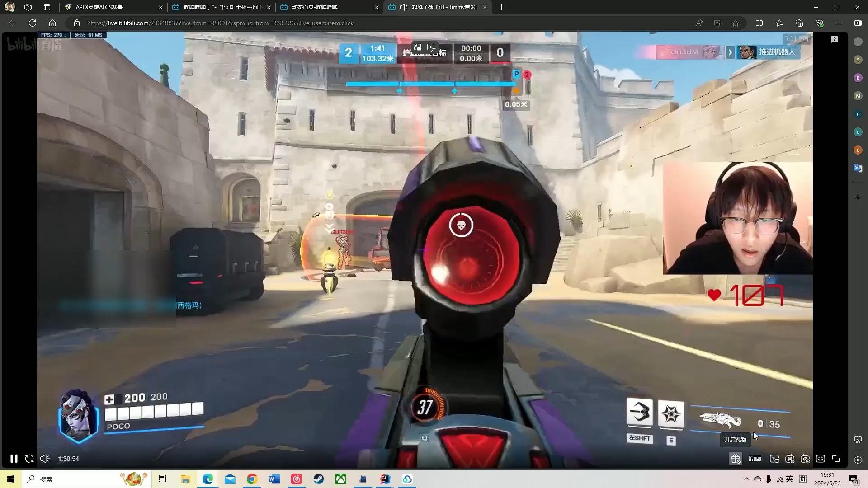The image size is (868, 488).
Task: Toggle danmaku display off
Action: pyautogui.click(x=790, y=459)
